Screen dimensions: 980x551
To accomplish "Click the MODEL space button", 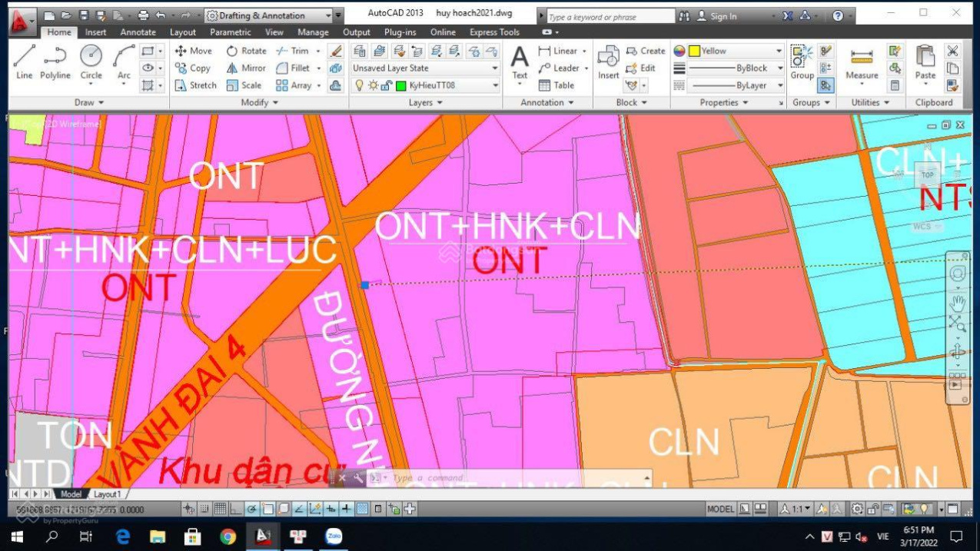I will point(720,509).
